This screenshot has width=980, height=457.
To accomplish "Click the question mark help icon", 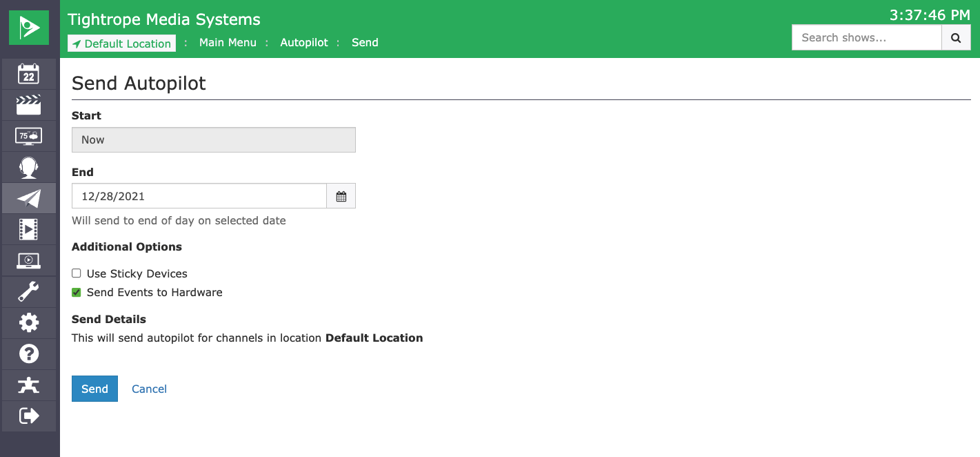I will 29,353.
